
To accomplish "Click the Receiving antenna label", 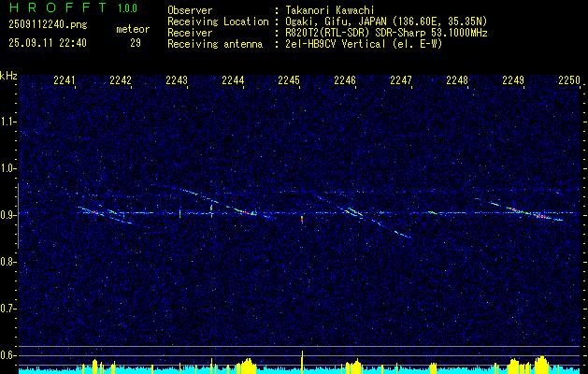I will [x=215, y=44].
